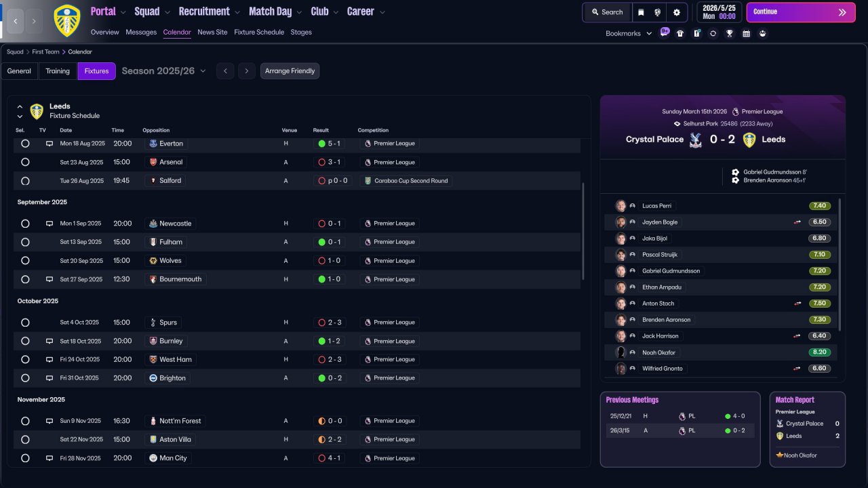Viewport: 868px width, 488px height.
Task: Open the trophy shortcut icon
Action: (x=730, y=33)
